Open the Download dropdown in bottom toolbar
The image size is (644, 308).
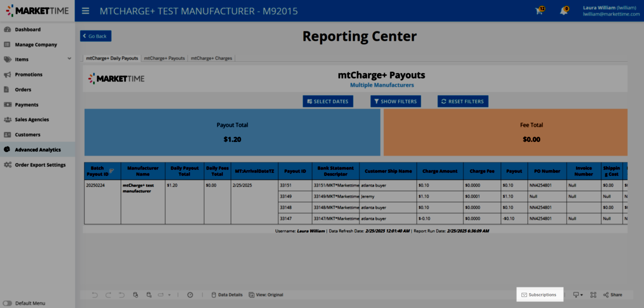tap(578, 295)
